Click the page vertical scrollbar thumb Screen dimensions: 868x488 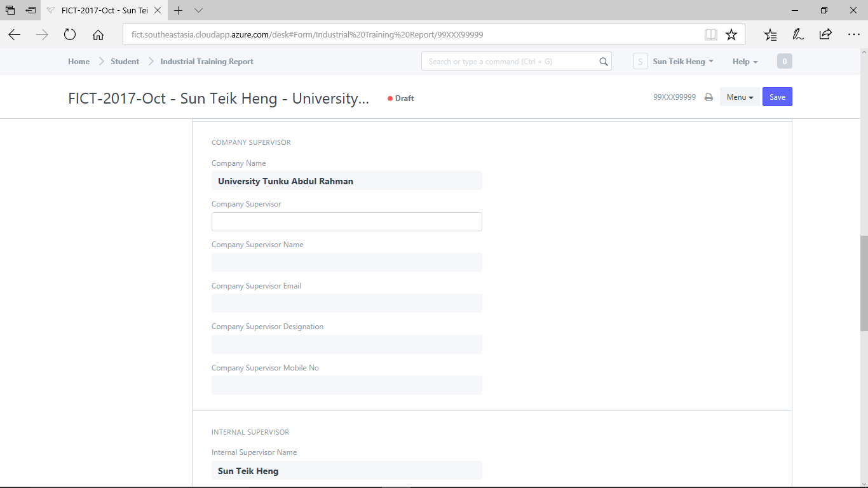point(864,283)
